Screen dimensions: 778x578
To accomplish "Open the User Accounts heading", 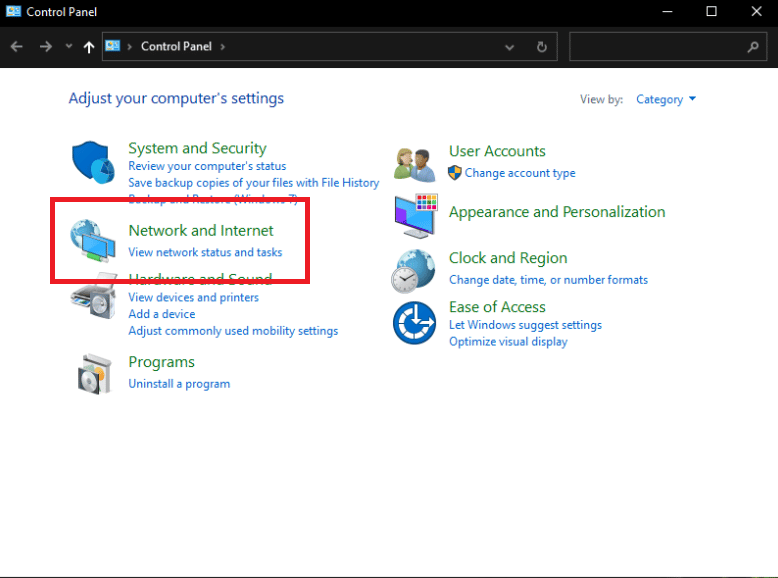I will tap(497, 151).
